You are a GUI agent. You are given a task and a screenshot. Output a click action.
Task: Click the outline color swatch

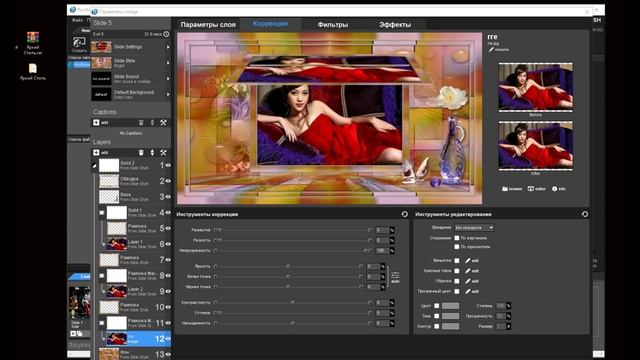pos(451,326)
